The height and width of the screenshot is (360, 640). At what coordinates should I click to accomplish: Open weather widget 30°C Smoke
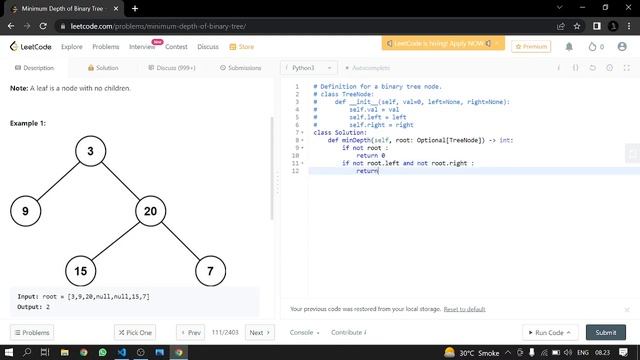pyautogui.click(x=471, y=353)
